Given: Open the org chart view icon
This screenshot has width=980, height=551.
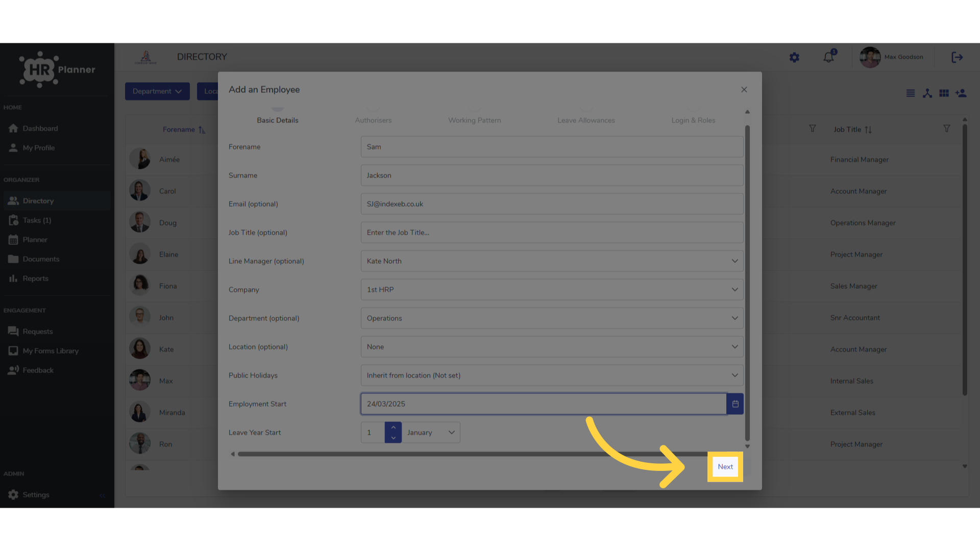Looking at the screenshot, I should click(927, 93).
